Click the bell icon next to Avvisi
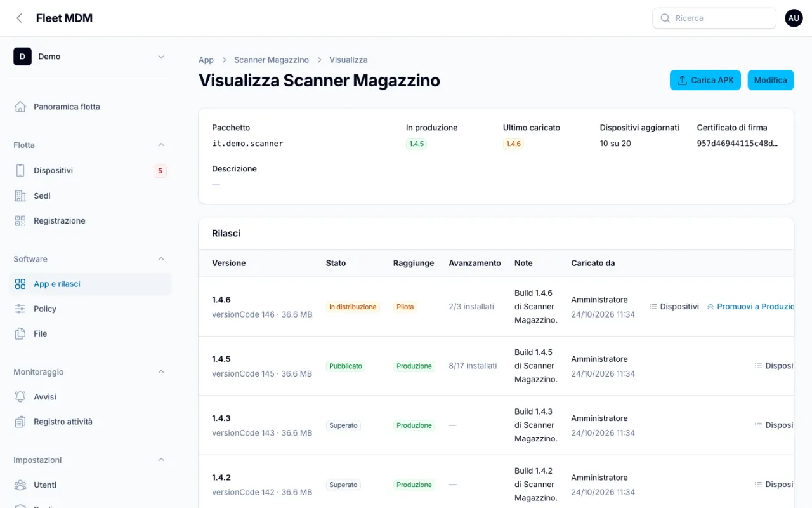This screenshot has height=508, width=812. click(x=20, y=397)
